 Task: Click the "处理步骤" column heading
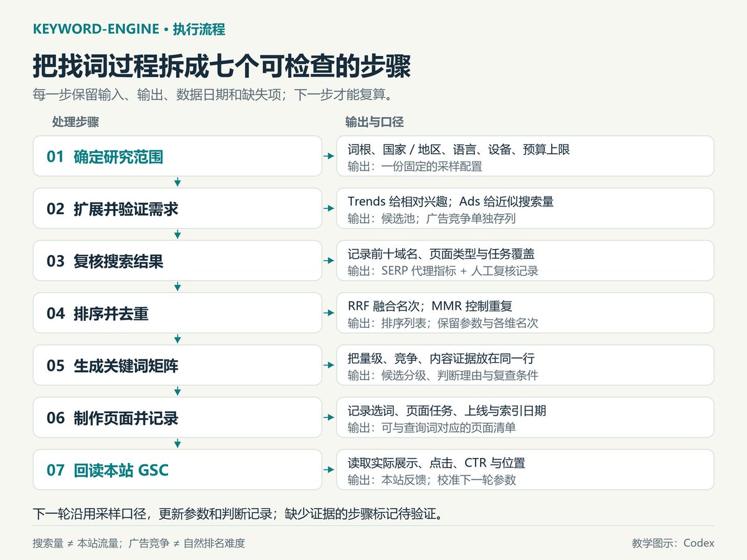75,122
